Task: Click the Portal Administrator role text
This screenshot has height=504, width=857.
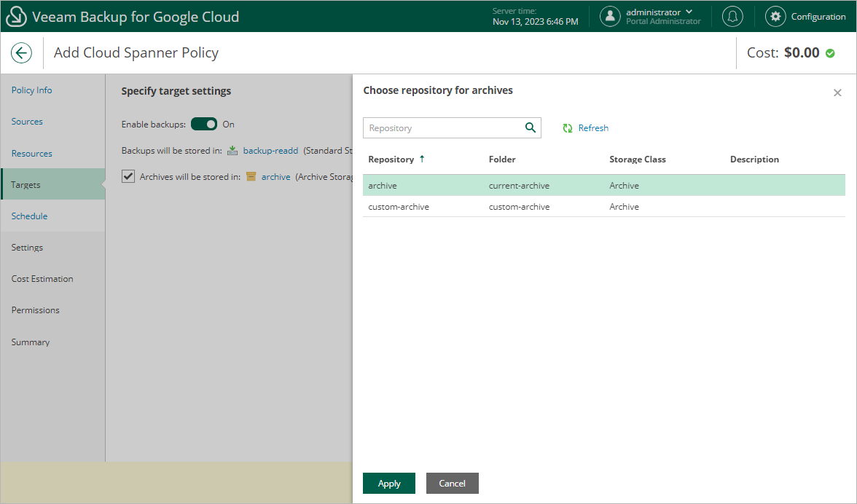Action: pos(663,21)
